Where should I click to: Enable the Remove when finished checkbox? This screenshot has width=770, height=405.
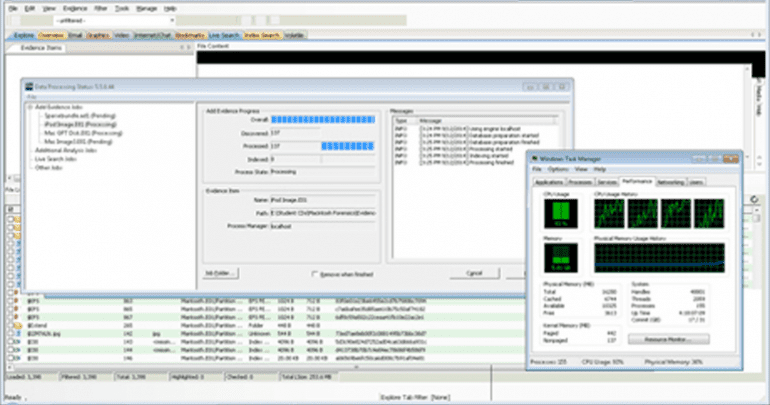pyautogui.click(x=313, y=273)
